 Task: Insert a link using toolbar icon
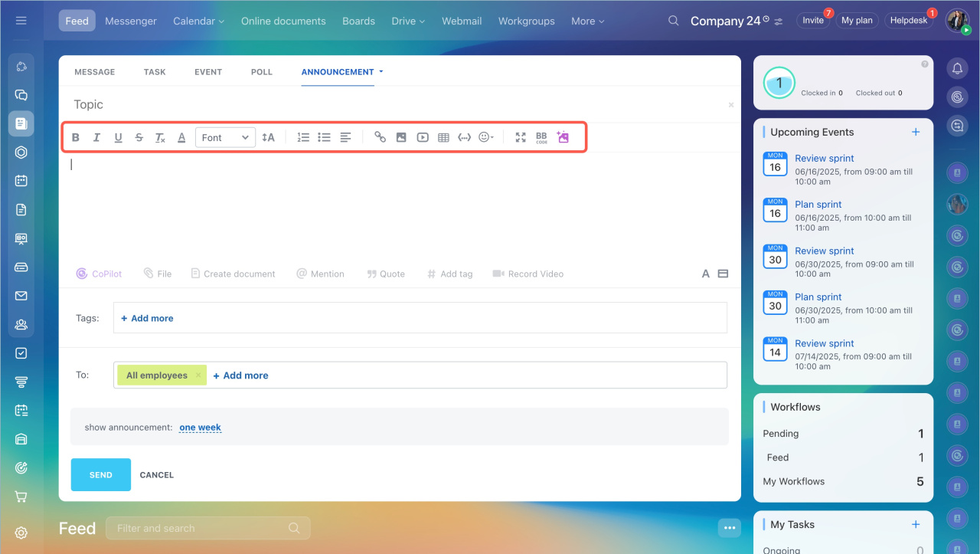click(x=380, y=137)
